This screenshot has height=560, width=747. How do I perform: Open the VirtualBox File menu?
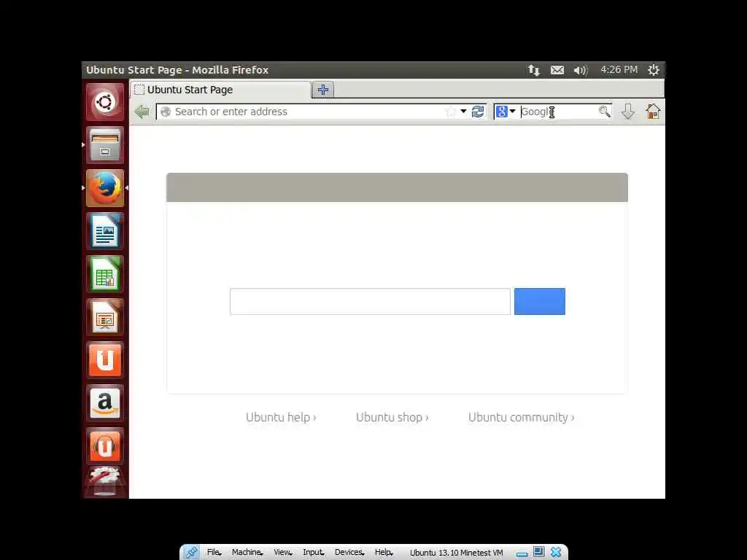click(x=214, y=553)
